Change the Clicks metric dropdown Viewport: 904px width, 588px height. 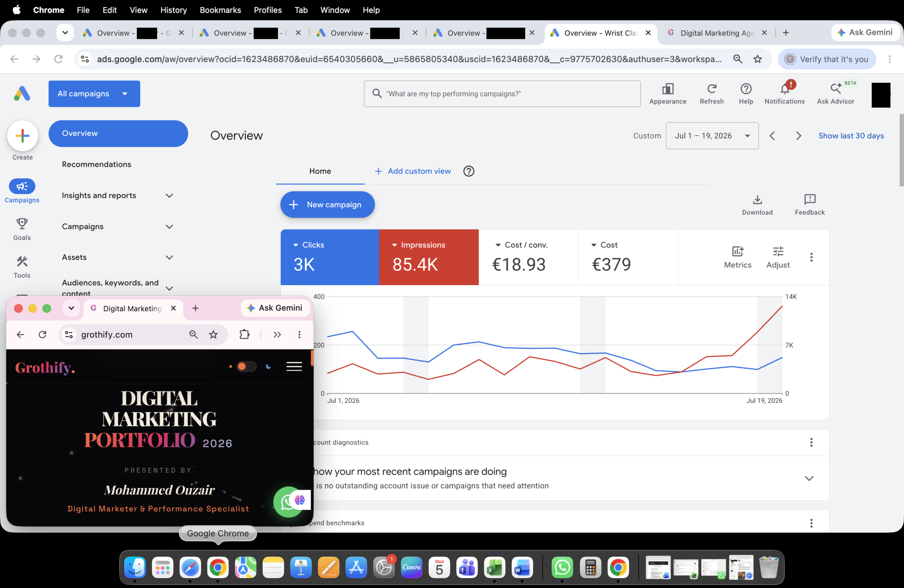point(308,245)
